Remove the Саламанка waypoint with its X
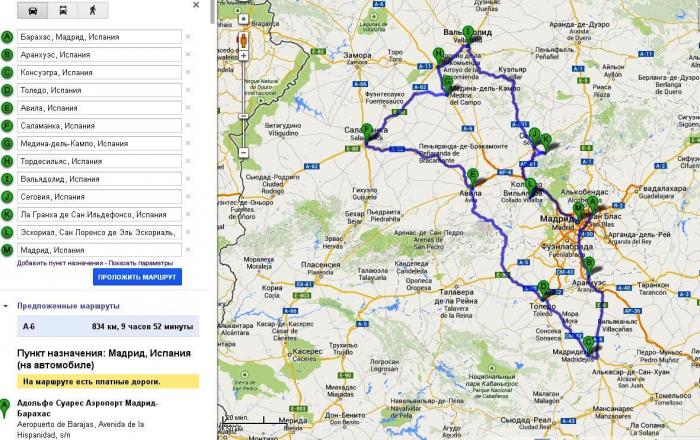700x440 pixels. pyautogui.click(x=187, y=126)
